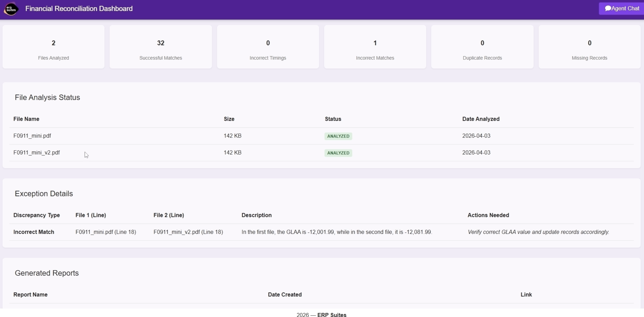Click the Successful Matches counter card
Image resolution: width=644 pixels, height=317 pixels.
(x=161, y=46)
